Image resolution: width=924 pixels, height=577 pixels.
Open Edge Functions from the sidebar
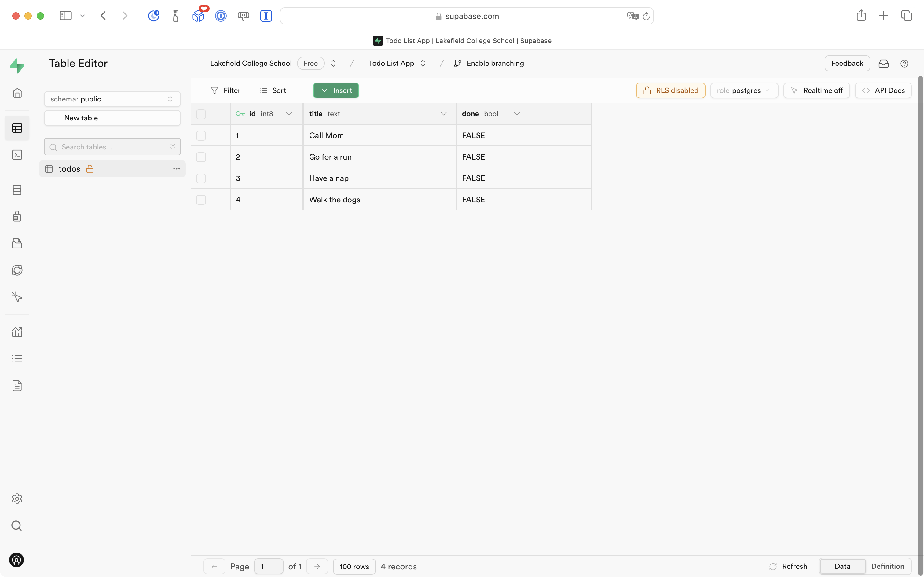pos(17,270)
